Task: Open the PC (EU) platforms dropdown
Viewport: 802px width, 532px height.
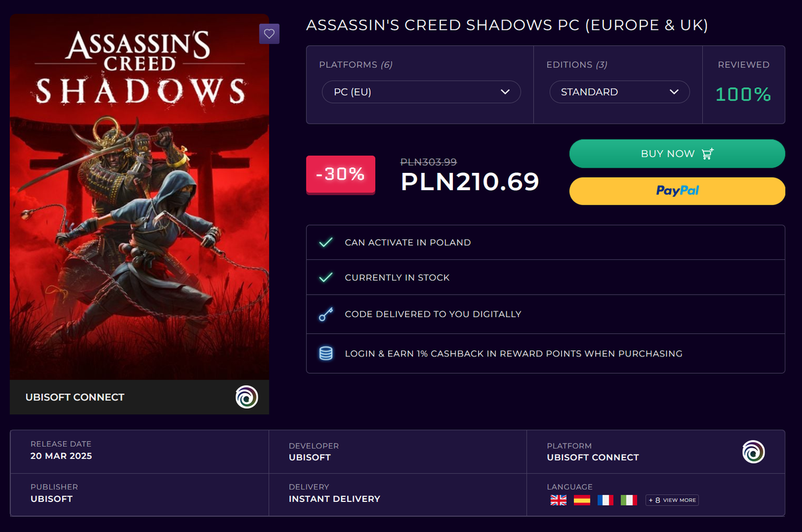Action: point(422,92)
